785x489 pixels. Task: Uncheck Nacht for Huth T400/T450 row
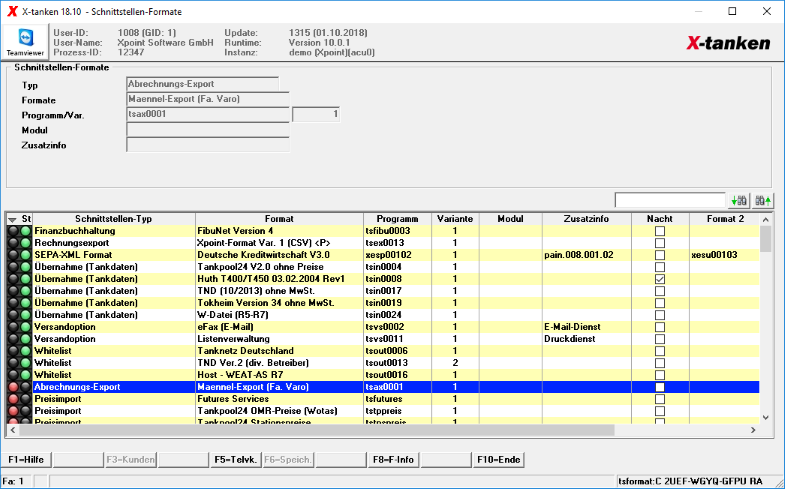pos(660,279)
